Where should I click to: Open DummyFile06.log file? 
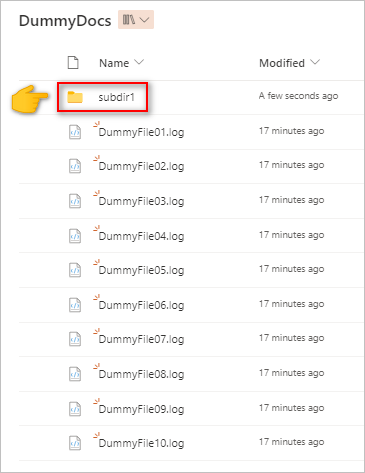pyautogui.click(x=141, y=305)
